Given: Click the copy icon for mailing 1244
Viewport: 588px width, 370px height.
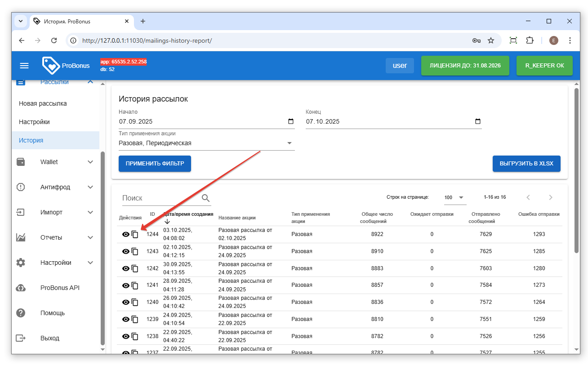Looking at the screenshot, I should (x=135, y=234).
